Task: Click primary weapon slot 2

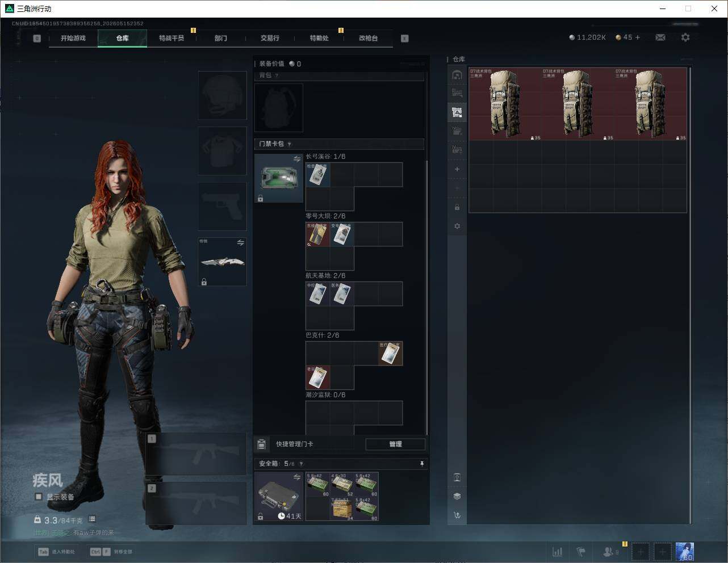Action: [x=196, y=503]
